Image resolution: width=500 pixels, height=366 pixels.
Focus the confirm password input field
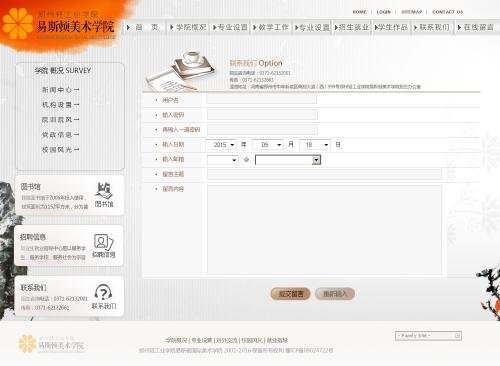tap(262, 130)
